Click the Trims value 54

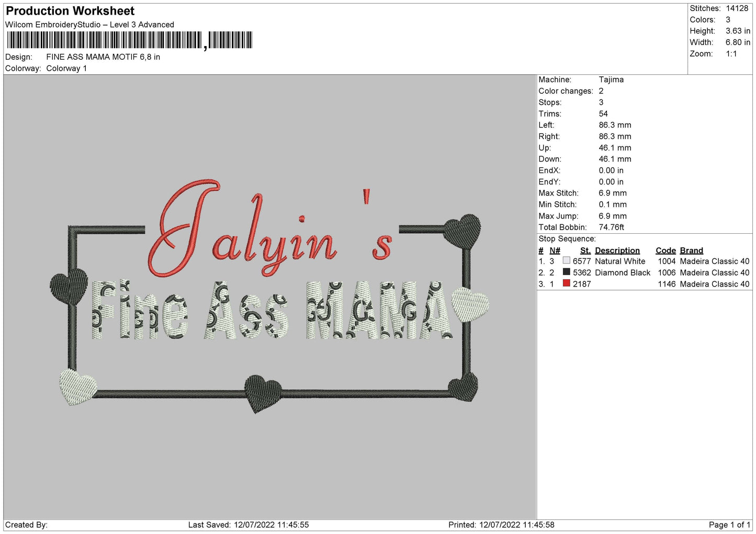(603, 113)
